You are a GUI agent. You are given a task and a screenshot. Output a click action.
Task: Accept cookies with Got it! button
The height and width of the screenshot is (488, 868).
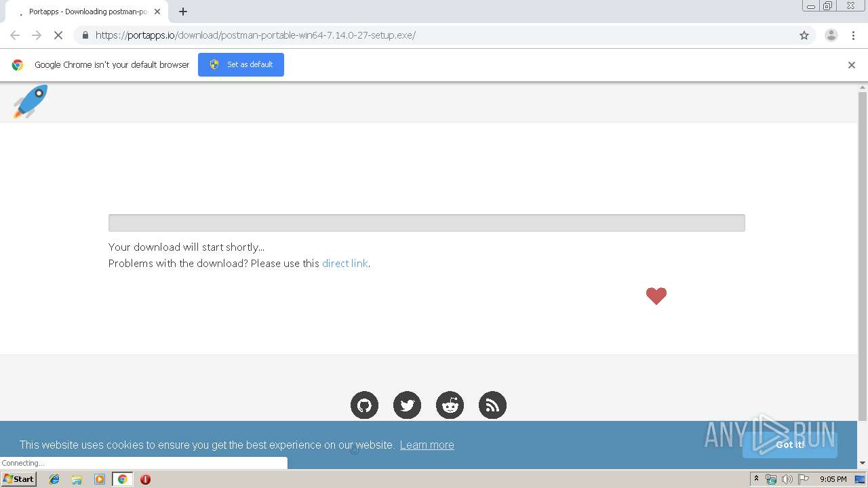click(x=789, y=445)
